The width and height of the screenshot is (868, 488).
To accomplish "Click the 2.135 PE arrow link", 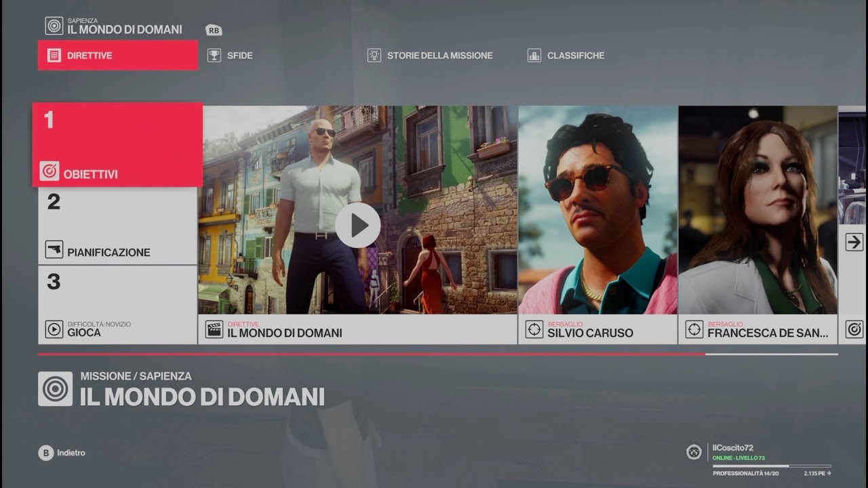I will (x=817, y=473).
